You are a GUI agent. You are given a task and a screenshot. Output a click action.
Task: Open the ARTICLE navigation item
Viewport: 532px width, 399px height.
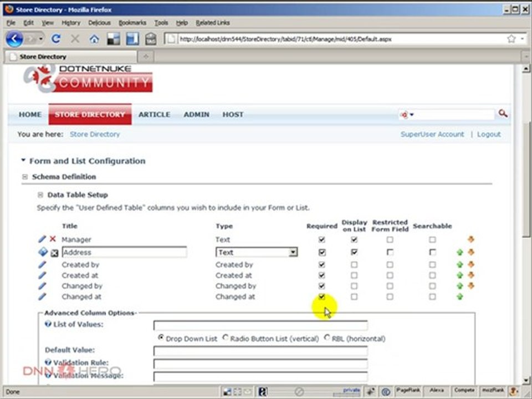tap(155, 115)
